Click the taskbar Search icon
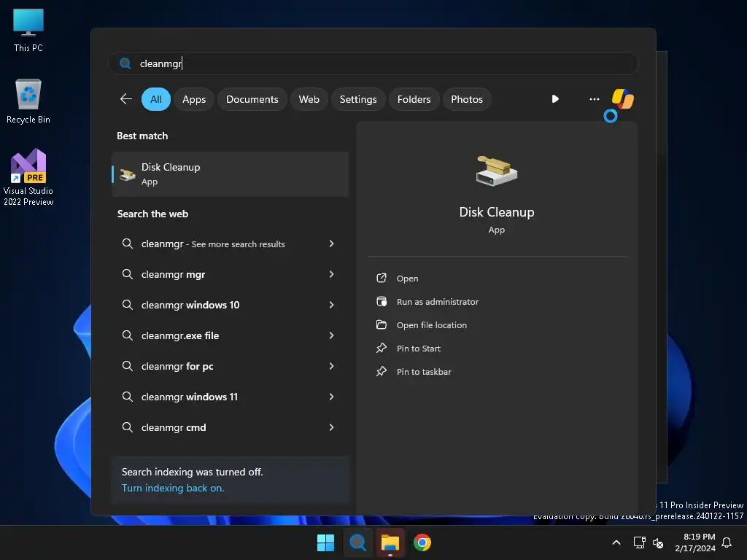This screenshot has height=560, width=747. pos(357,542)
